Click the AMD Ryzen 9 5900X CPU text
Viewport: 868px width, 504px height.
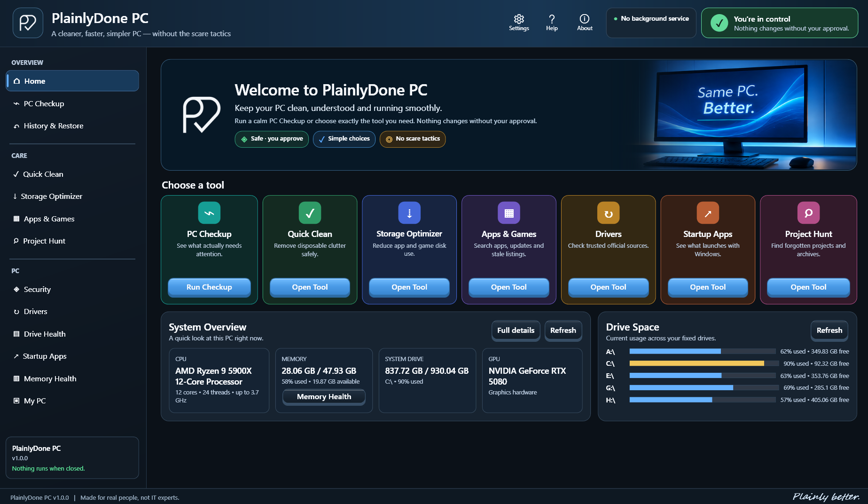213,376
